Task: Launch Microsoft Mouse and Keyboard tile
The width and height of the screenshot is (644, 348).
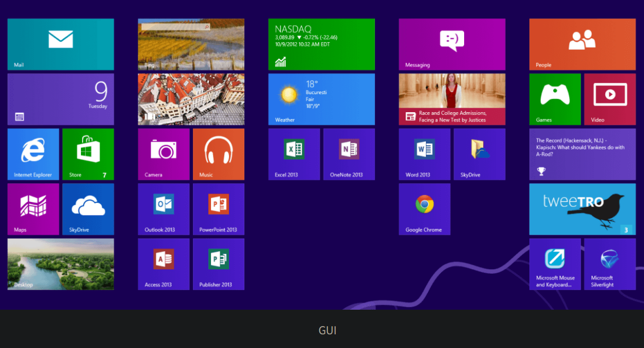Action: coord(555,264)
